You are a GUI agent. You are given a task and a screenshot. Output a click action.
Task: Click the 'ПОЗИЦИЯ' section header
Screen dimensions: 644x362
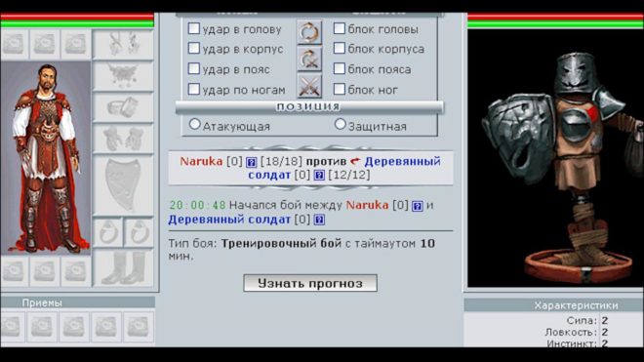[x=309, y=107]
